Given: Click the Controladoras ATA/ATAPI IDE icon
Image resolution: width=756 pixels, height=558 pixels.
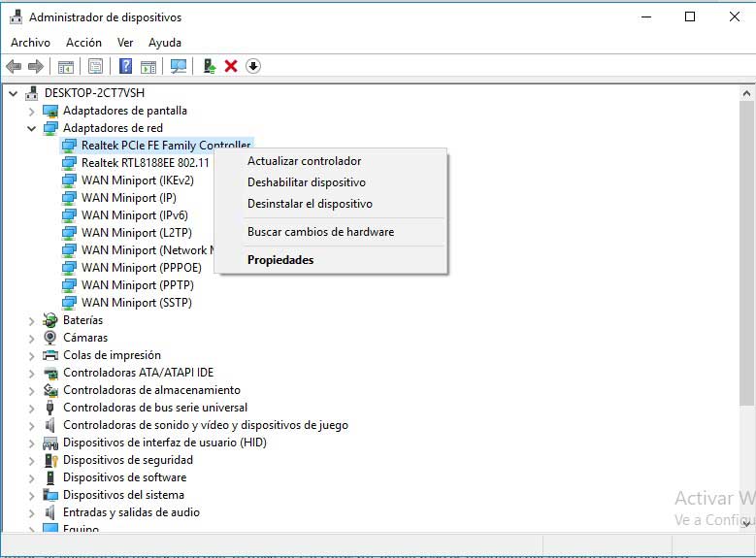Looking at the screenshot, I should 50,373.
